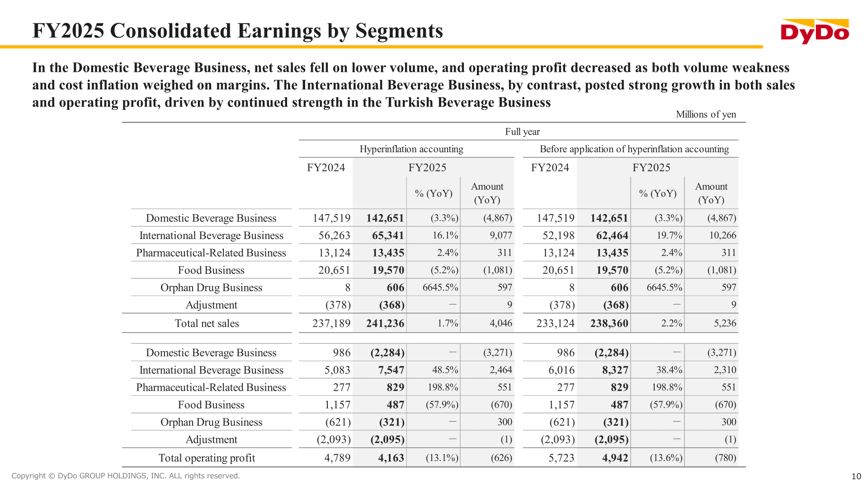Select the 'Millions of yen' unit label
The image size is (868, 488).
click(706, 114)
